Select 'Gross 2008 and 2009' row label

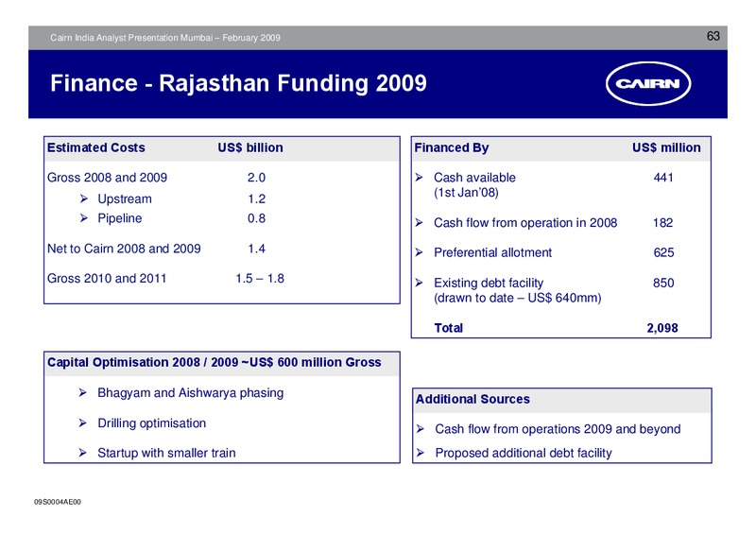click(107, 178)
